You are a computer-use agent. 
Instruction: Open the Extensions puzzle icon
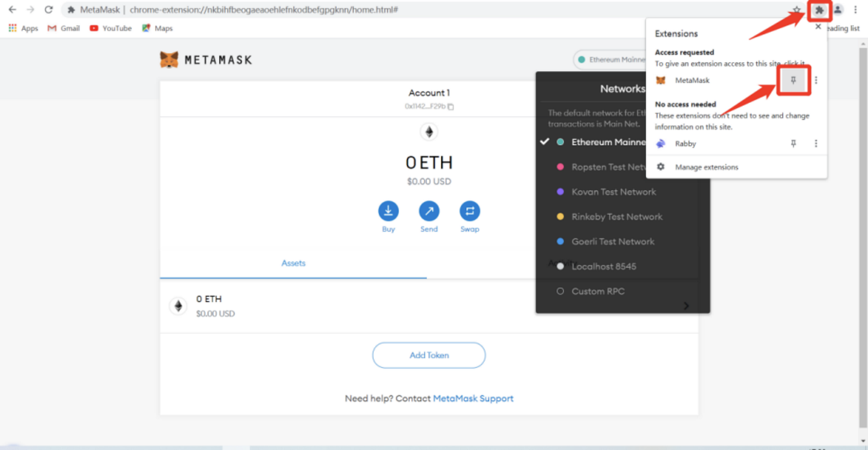click(x=820, y=10)
